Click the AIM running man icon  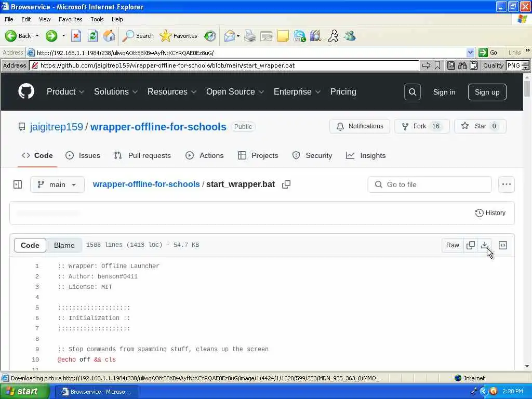(x=333, y=36)
